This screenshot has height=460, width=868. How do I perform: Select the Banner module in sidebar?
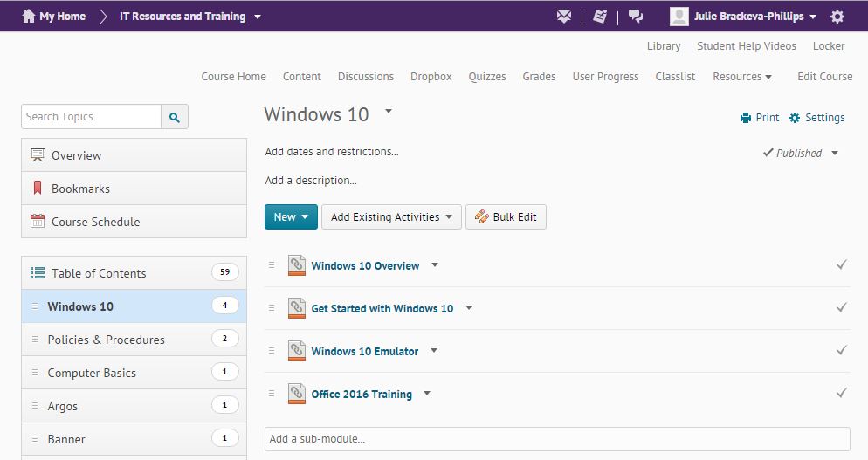click(134, 439)
